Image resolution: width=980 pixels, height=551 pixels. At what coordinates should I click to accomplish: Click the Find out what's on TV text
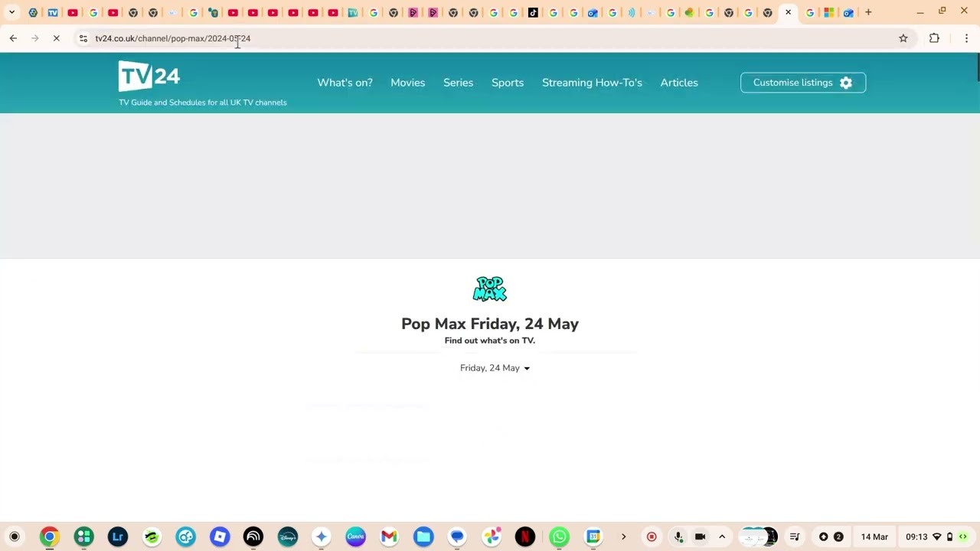(x=490, y=341)
